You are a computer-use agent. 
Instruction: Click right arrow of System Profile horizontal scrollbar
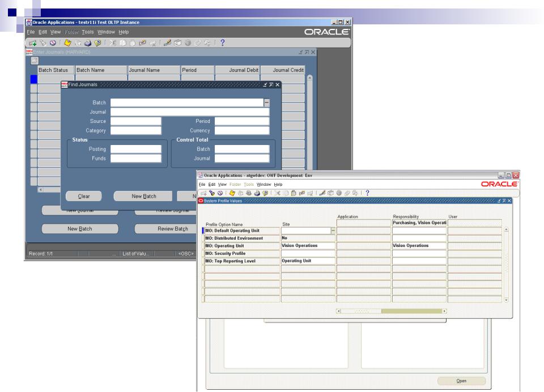coord(444,311)
